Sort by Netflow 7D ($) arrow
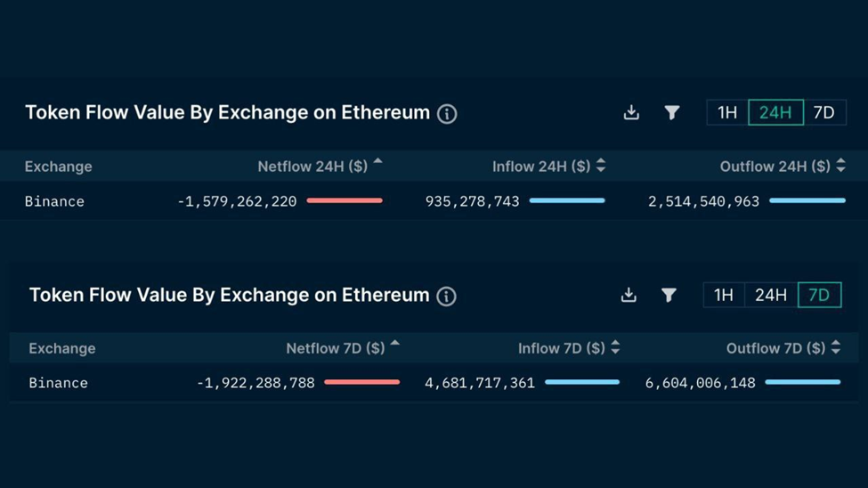The image size is (868, 488). point(394,344)
